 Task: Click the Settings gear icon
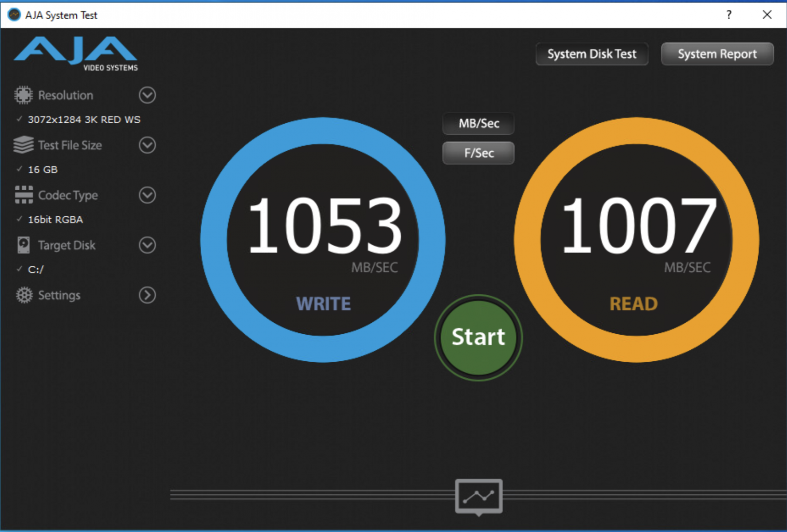[x=24, y=295]
